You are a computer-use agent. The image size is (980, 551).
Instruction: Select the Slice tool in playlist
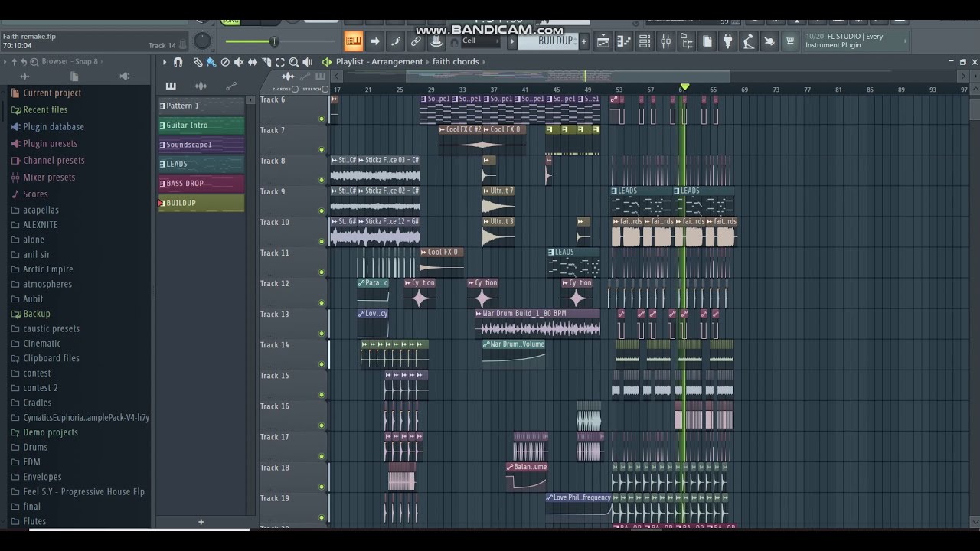click(x=266, y=62)
